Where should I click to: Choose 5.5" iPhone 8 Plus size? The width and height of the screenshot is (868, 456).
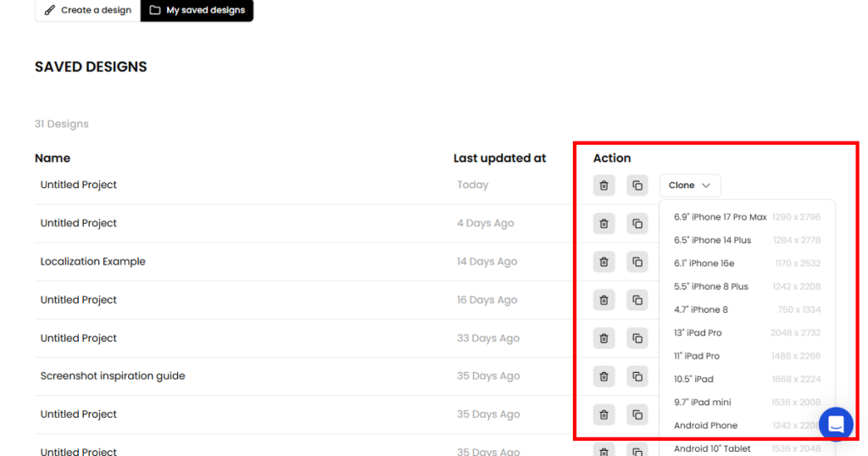coord(747,286)
